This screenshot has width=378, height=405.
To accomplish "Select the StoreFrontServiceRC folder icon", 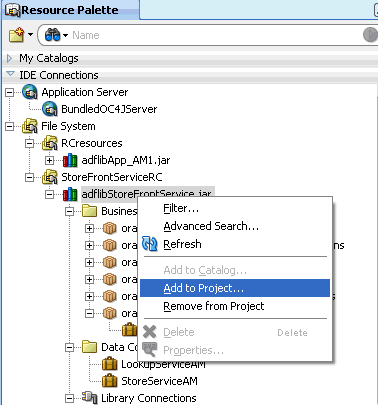I will 50,177.
